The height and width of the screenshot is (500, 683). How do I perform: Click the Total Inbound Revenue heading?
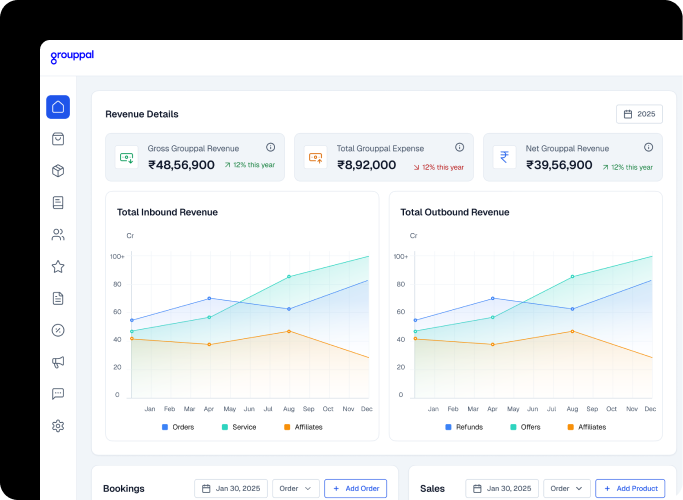(167, 212)
